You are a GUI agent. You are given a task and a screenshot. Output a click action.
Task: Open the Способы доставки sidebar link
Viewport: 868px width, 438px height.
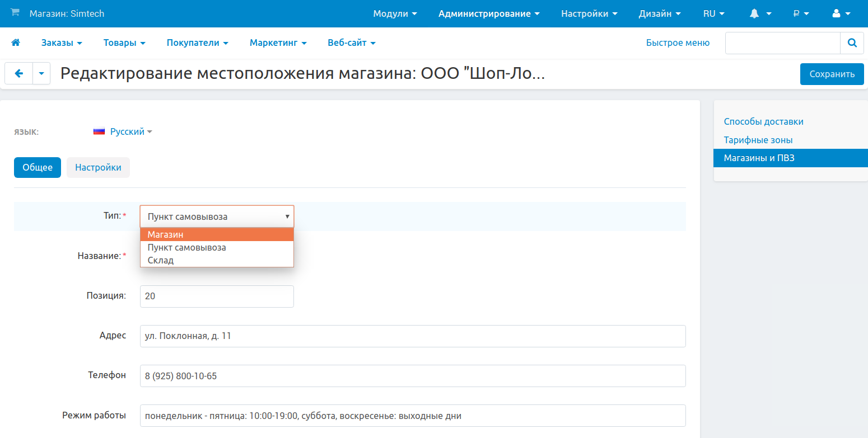(x=763, y=121)
